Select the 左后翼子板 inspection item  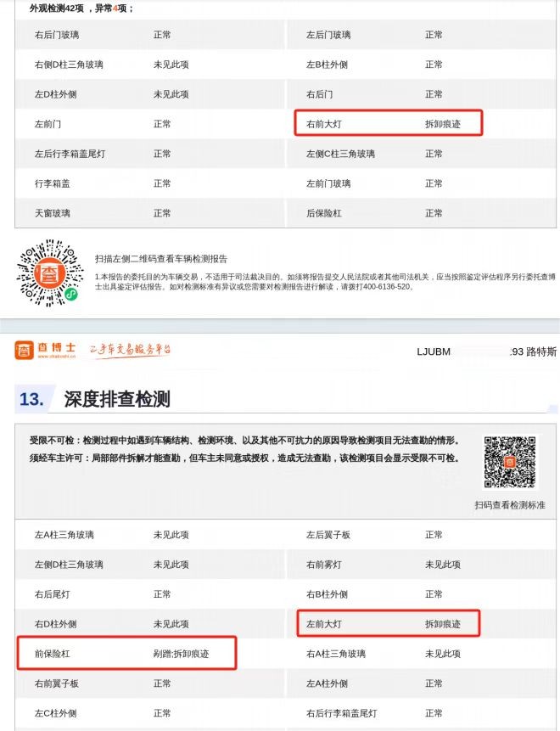pyautogui.click(x=328, y=535)
